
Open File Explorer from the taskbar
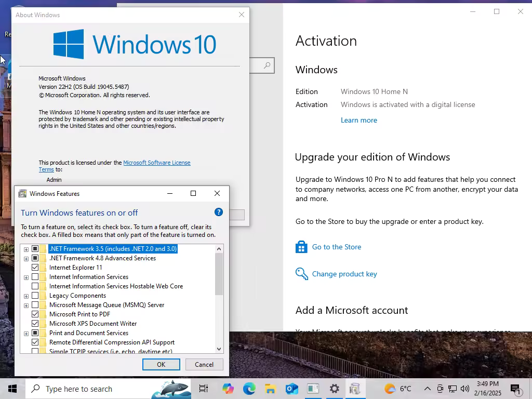pyautogui.click(x=270, y=389)
